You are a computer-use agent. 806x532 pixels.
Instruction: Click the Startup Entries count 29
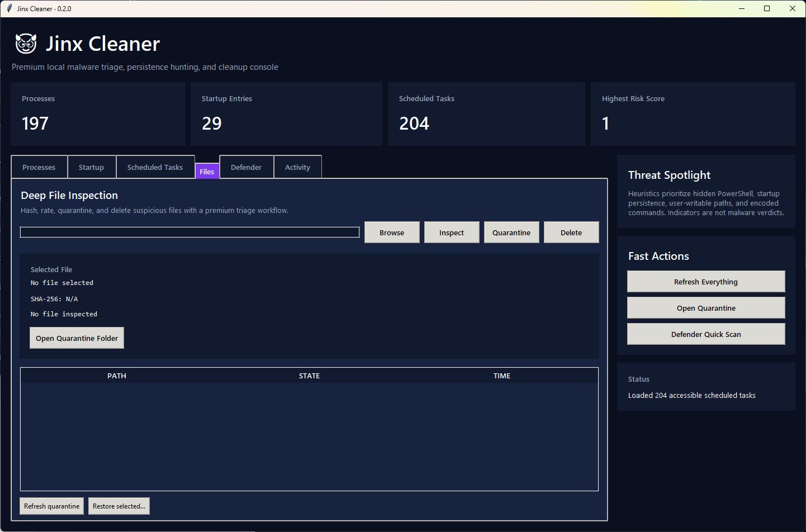coord(212,123)
